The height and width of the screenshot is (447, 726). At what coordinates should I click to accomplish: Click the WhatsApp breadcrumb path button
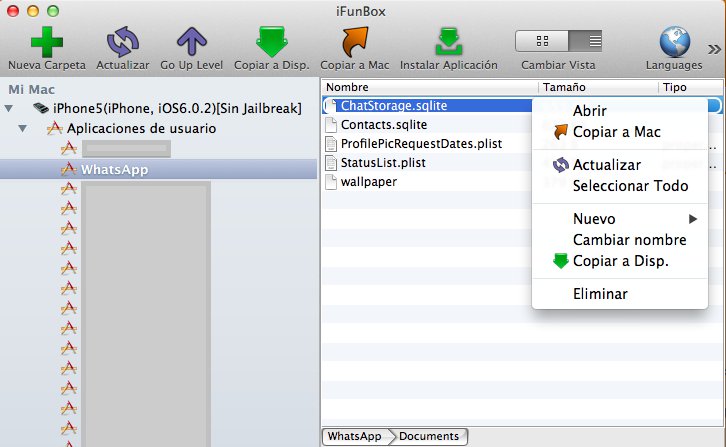pyautogui.click(x=356, y=436)
